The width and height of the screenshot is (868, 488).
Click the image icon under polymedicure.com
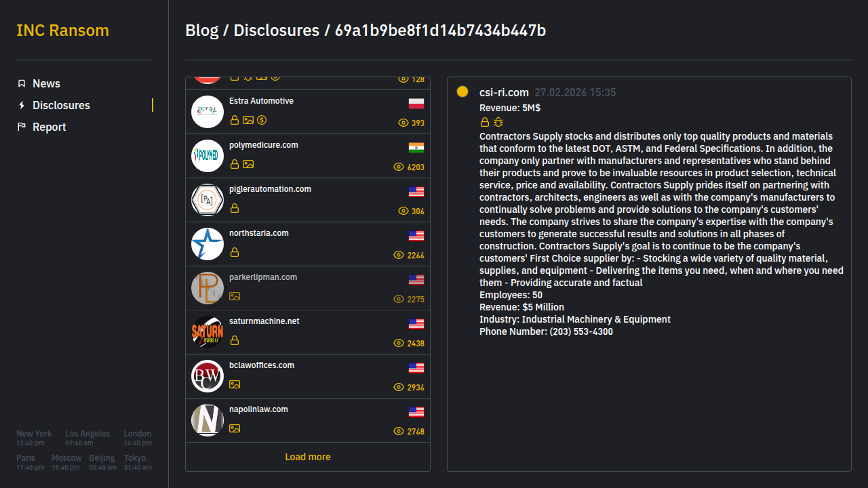point(248,164)
